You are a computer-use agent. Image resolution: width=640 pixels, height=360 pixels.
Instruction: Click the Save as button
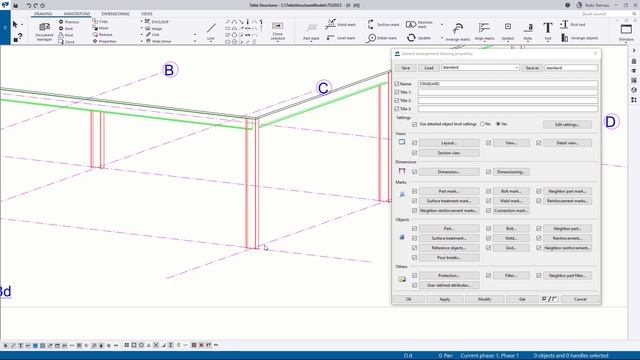pos(532,68)
